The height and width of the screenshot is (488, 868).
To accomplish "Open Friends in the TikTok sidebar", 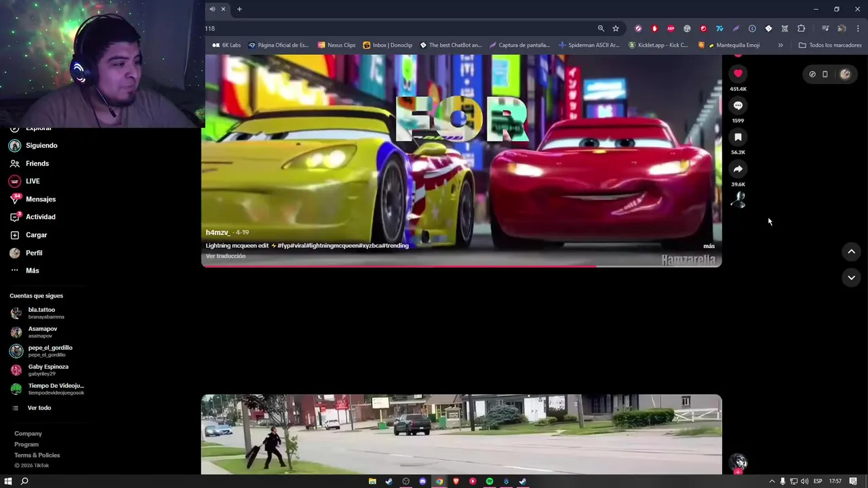I will tap(29, 163).
